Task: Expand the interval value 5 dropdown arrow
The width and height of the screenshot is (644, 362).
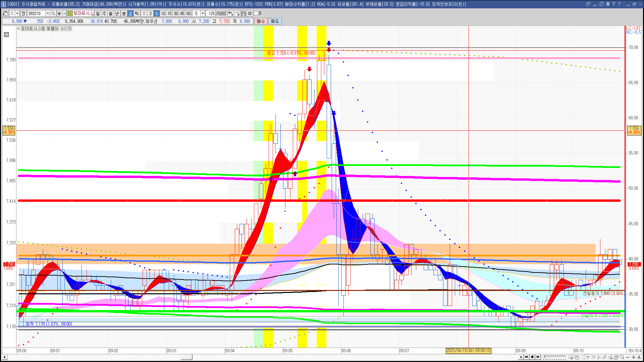Action: 203,13
